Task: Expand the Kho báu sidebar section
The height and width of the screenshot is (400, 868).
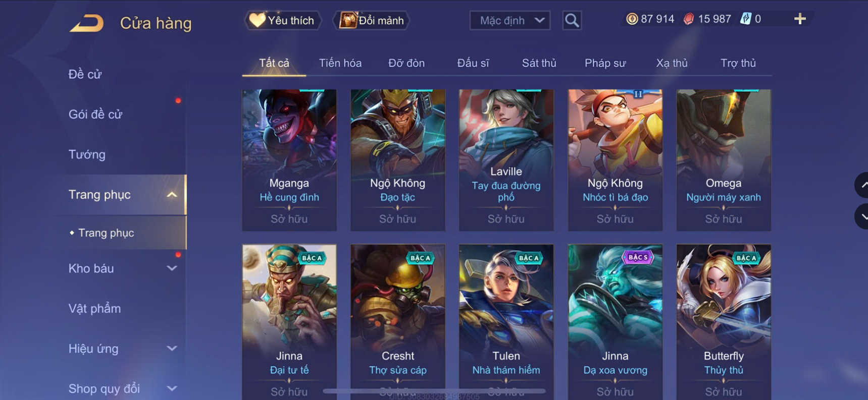Action: click(x=172, y=268)
